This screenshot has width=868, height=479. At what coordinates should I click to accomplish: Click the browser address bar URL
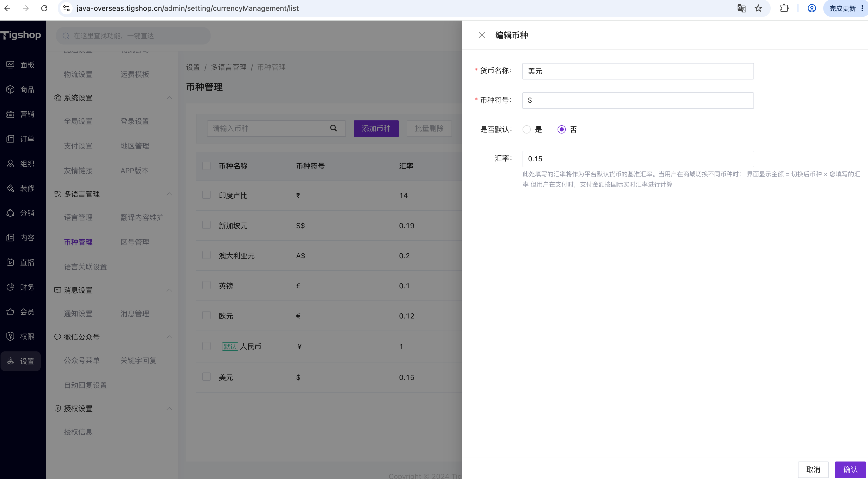(x=187, y=8)
